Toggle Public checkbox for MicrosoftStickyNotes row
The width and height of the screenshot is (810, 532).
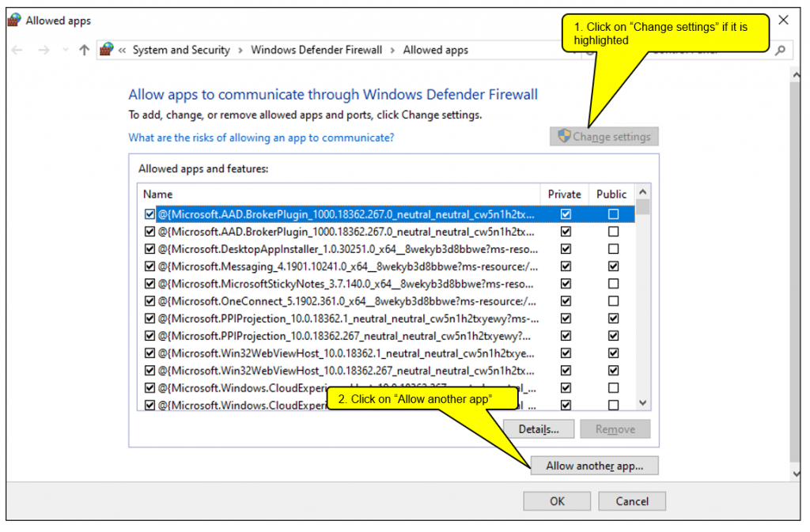tap(613, 284)
